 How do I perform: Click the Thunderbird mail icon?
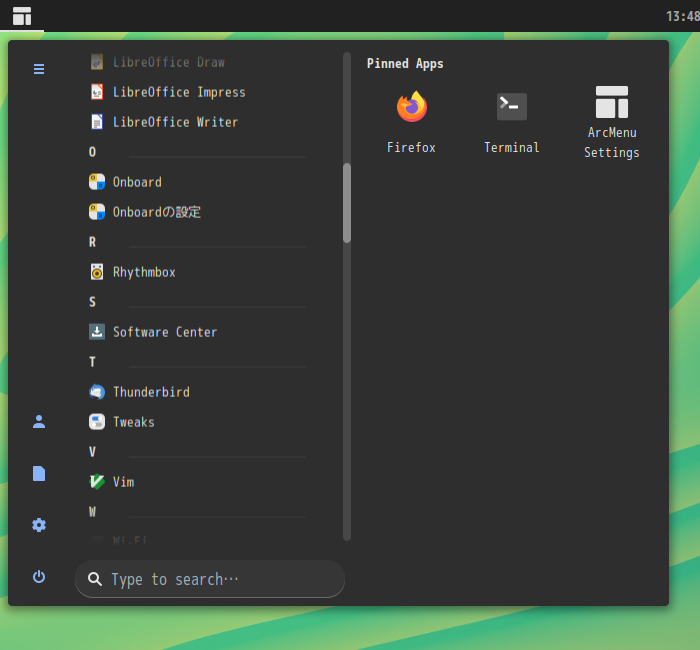point(97,392)
